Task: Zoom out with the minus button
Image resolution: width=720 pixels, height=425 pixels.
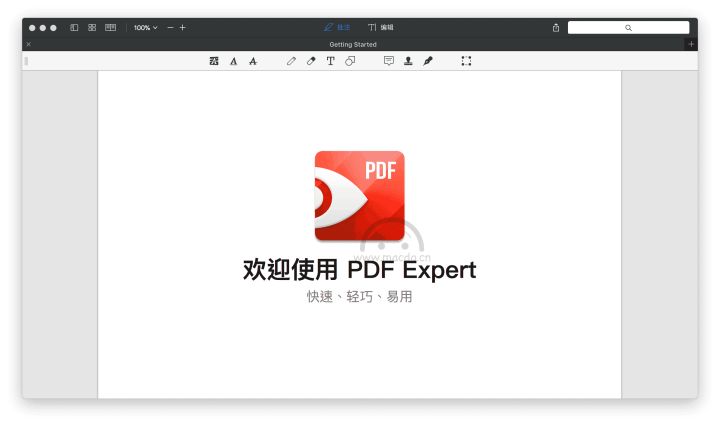Action: [170, 28]
